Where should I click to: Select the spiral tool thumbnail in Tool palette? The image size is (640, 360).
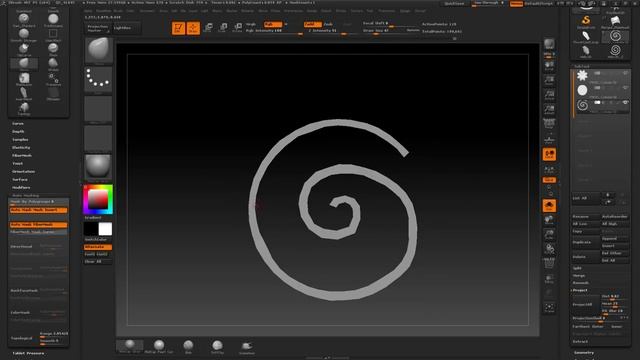(616, 36)
